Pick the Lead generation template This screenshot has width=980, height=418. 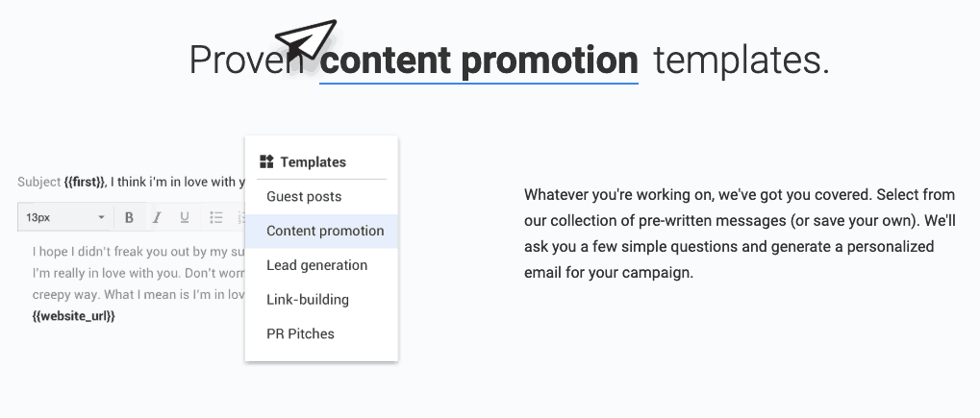click(x=316, y=265)
